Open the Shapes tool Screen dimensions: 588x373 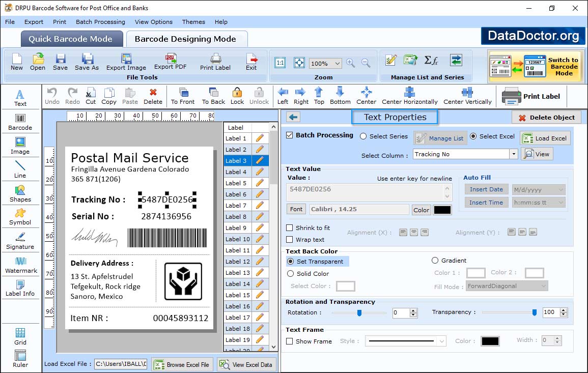point(20,193)
